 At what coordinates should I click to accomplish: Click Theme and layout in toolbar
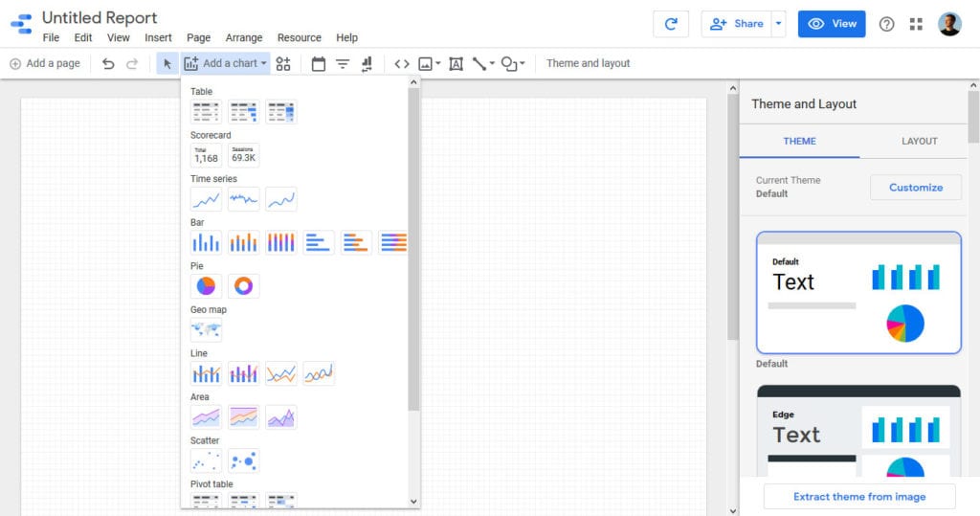(x=589, y=63)
